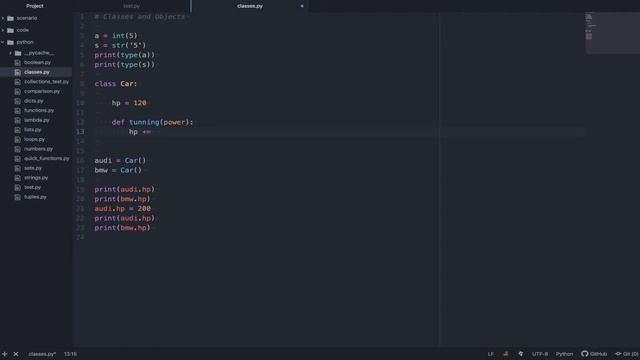
Task: Click the python folder icon
Action: [x=11, y=42]
